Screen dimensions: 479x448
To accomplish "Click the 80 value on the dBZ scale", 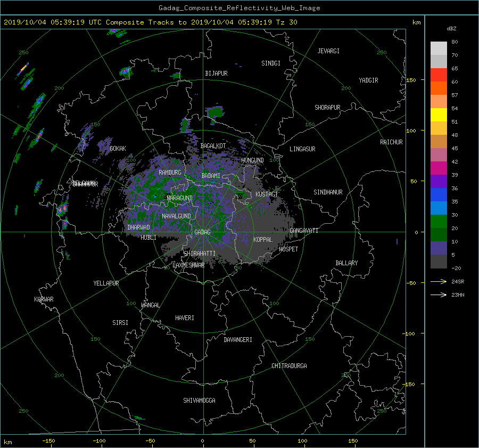I will coord(455,42).
